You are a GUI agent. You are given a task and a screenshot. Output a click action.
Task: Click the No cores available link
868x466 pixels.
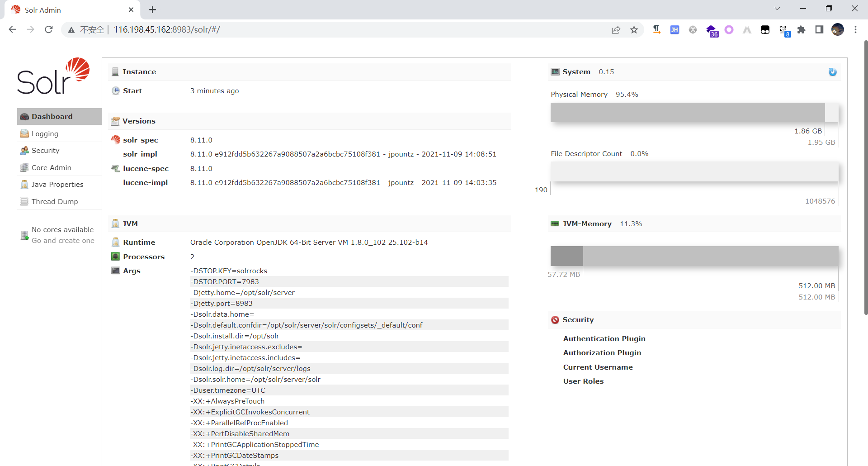(x=62, y=230)
